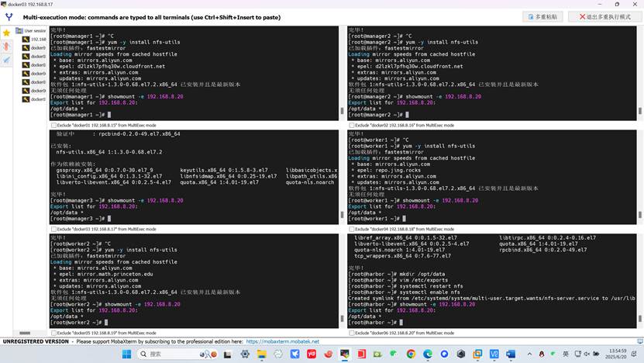644x363 pixels.
Task: Click the sessions sidebar horizontal scrollbar
Action: [x=25, y=333]
